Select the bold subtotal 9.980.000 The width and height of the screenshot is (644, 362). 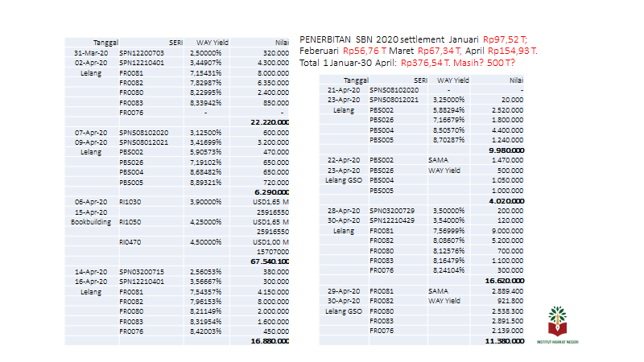(x=506, y=150)
